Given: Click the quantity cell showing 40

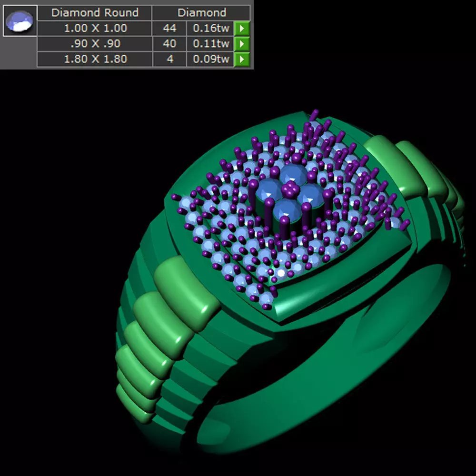Looking at the screenshot, I should click(x=169, y=44).
